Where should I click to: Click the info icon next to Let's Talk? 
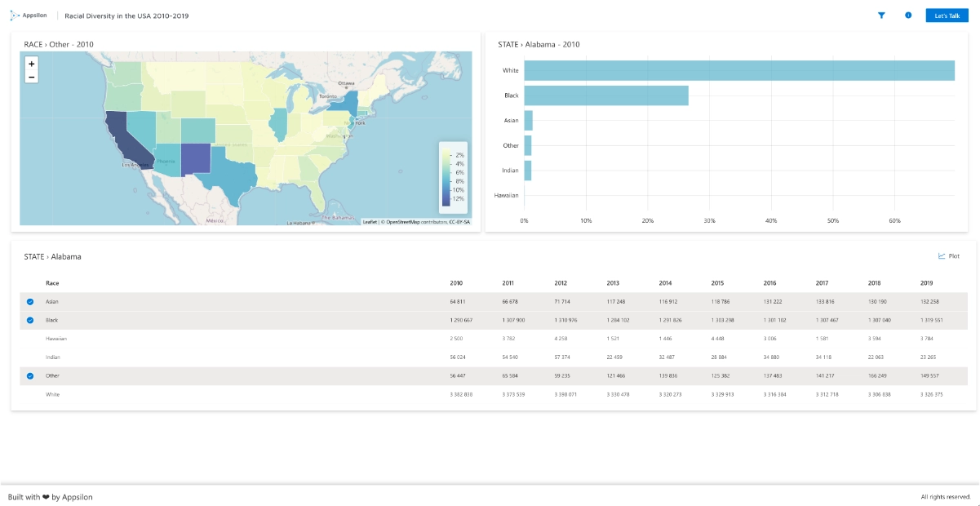(x=909, y=15)
